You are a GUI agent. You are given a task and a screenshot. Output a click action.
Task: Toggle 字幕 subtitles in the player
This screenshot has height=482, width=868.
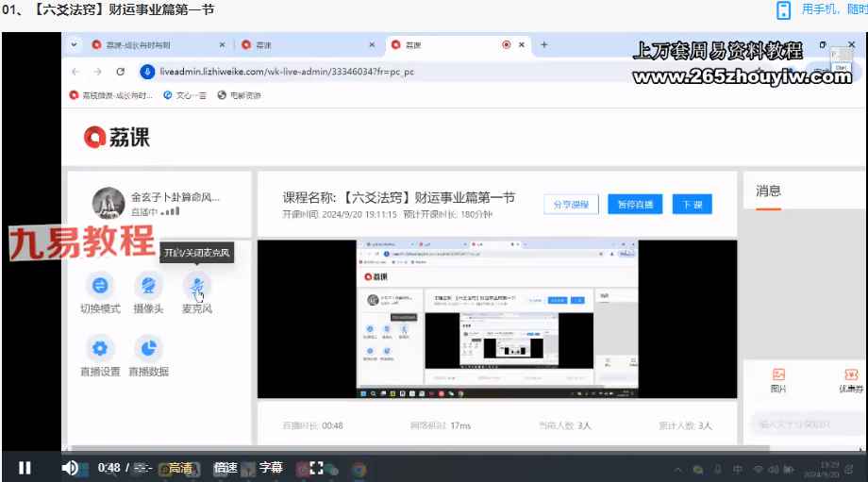point(271,467)
